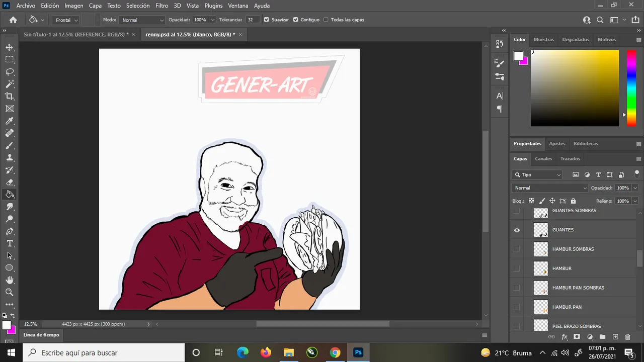Open the Archivo menu
644x362 pixels.
[26, 6]
